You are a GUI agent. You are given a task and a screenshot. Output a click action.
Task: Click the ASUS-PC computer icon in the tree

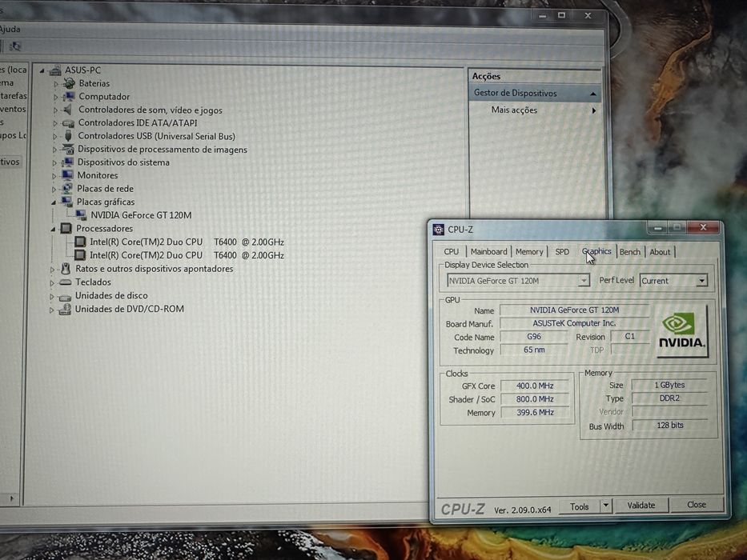pyautogui.click(x=55, y=70)
